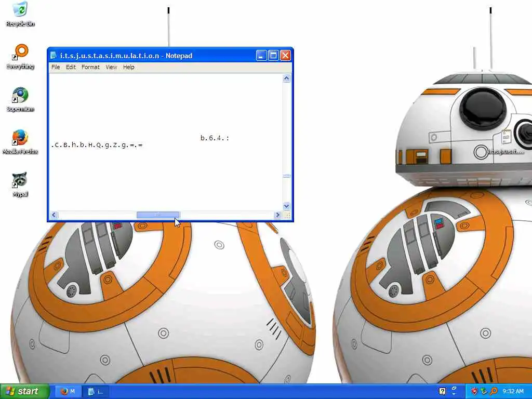
Task: Select the Mypal raccoon desktop shortcut
Action: click(20, 184)
